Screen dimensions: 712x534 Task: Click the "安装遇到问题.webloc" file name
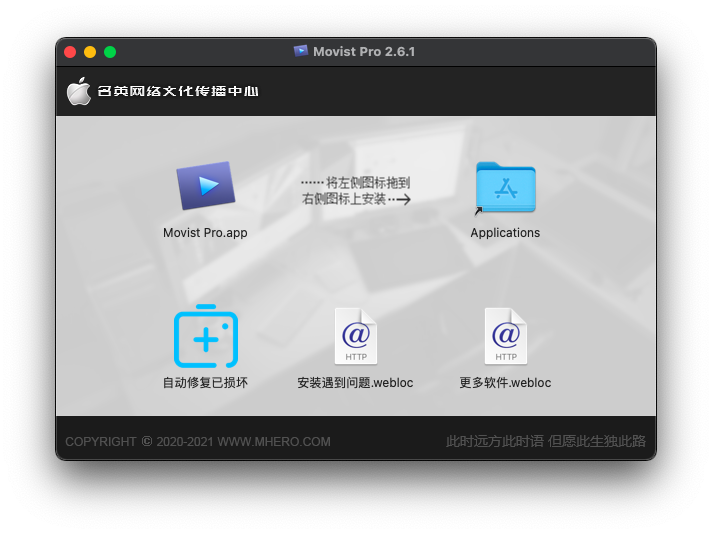[356, 383]
